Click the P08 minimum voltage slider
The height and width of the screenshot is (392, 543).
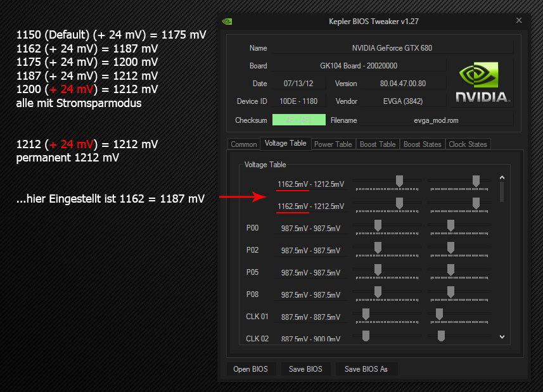[378, 292]
